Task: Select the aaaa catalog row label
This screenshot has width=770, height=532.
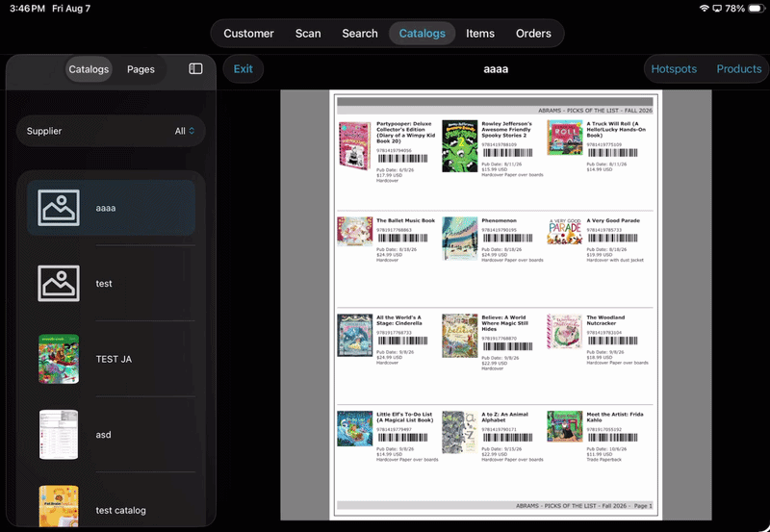Action: coord(106,208)
